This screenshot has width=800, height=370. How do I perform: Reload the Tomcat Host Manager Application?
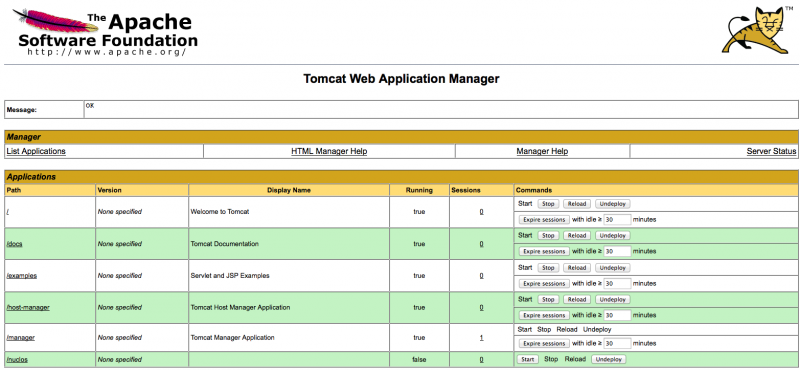(x=577, y=300)
